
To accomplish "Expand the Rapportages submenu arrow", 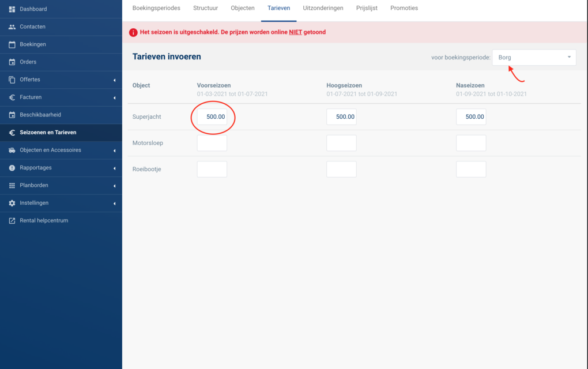I will coord(114,168).
